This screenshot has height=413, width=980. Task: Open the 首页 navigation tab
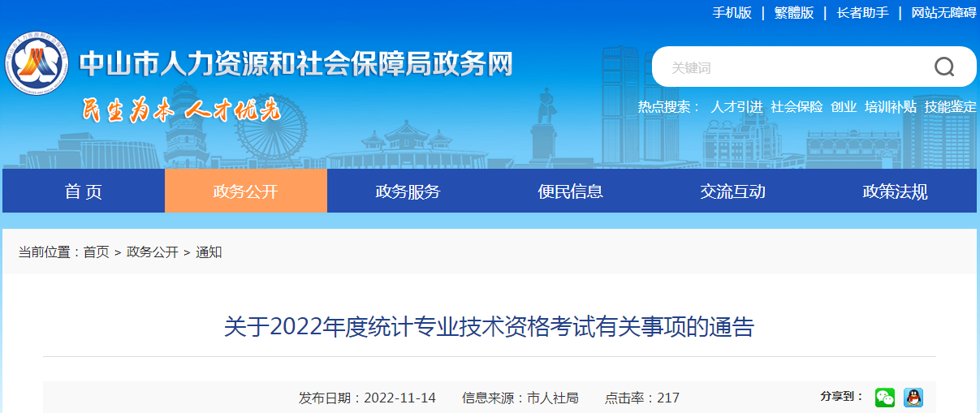[x=84, y=191]
